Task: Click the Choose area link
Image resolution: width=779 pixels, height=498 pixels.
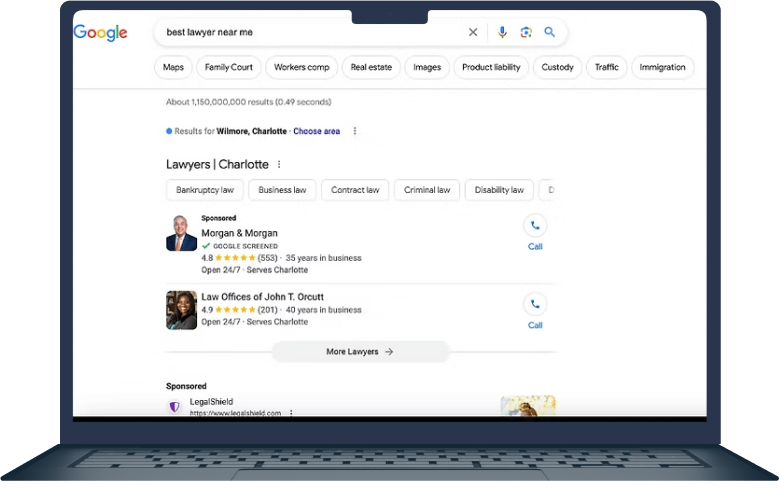Action: 316,131
